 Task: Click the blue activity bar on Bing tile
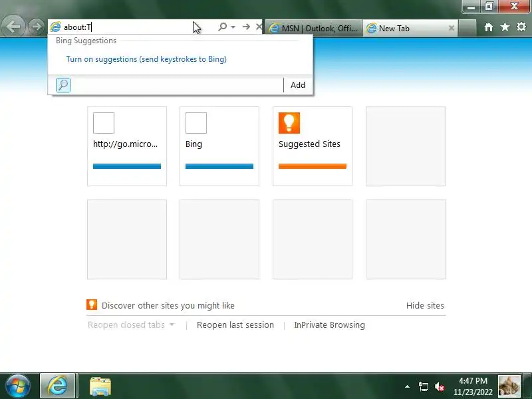tap(219, 166)
